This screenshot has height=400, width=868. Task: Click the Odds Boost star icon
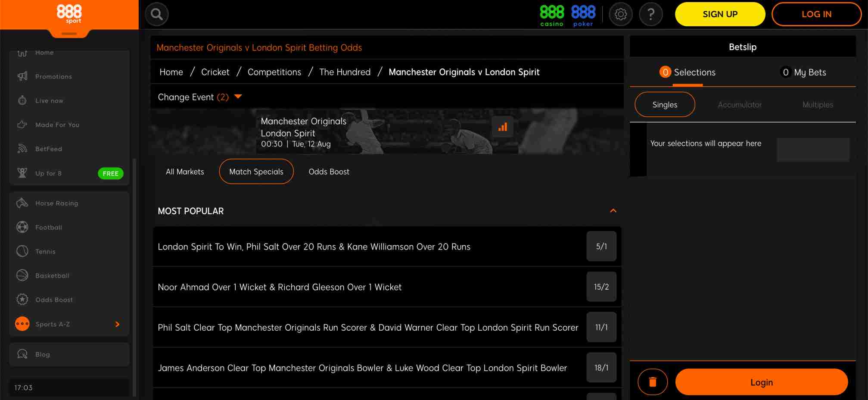[x=22, y=300]
